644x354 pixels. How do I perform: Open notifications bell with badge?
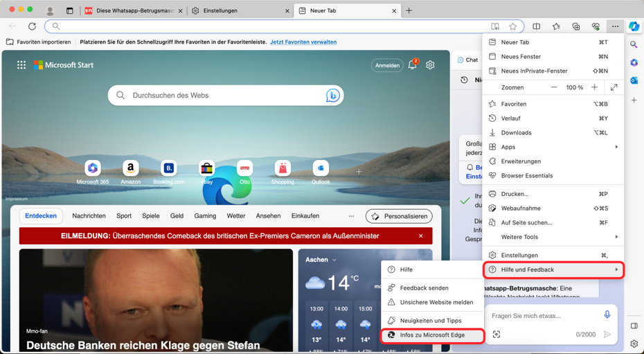tap(412, 64)
